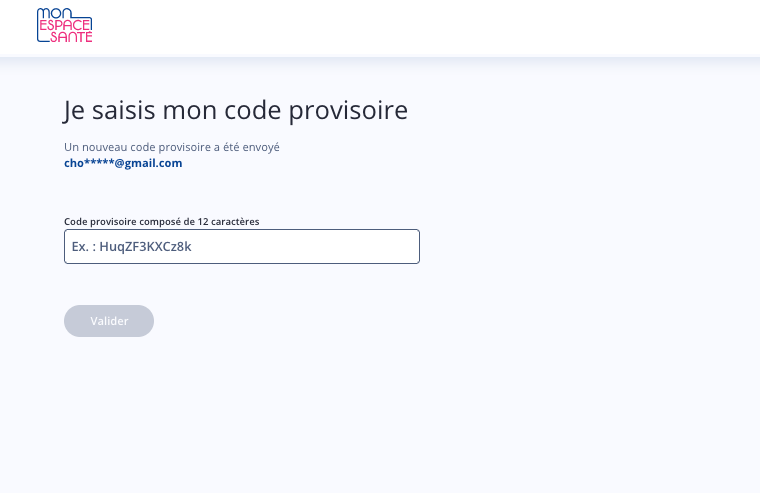Click 12 caractères in the field label

[228, 222]
